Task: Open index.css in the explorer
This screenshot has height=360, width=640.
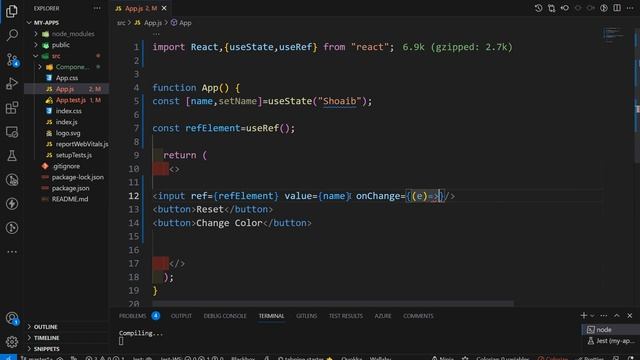Action: click(x=67, y=111)
